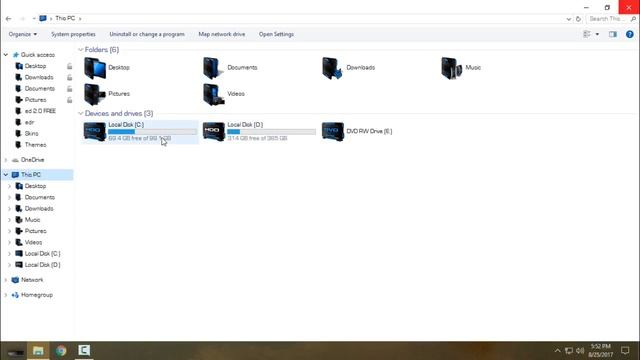Collapse the This PC tree node

point(6,175)
